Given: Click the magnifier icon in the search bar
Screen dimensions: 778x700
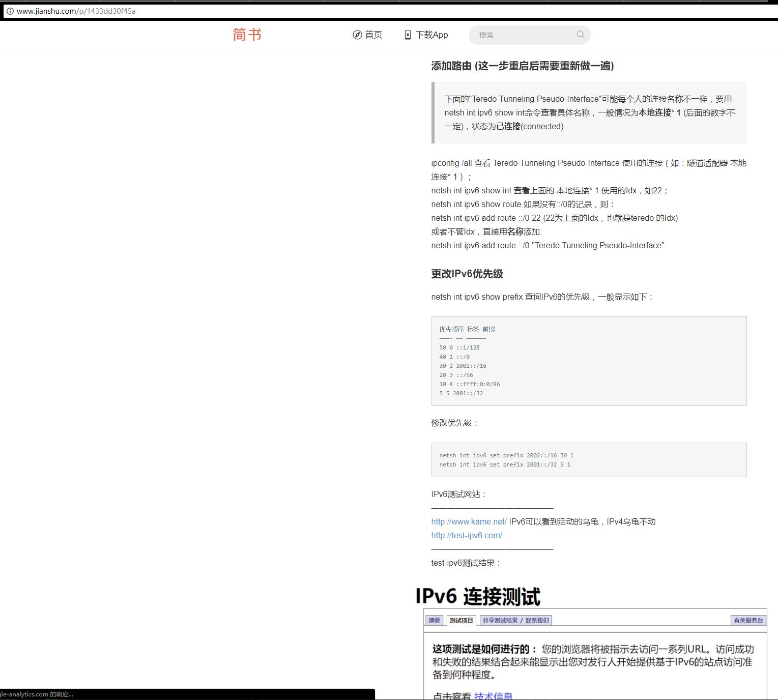Looking at the screenshot, I should point(580,35).
